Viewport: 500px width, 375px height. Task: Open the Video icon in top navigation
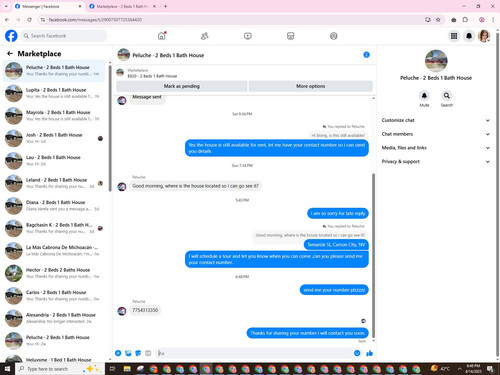248,36
